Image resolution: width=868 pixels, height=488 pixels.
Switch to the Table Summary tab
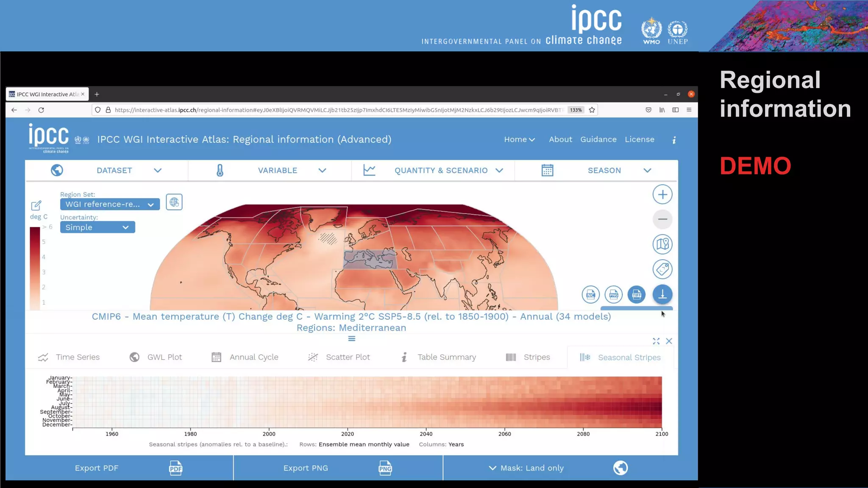click(438, 357)
